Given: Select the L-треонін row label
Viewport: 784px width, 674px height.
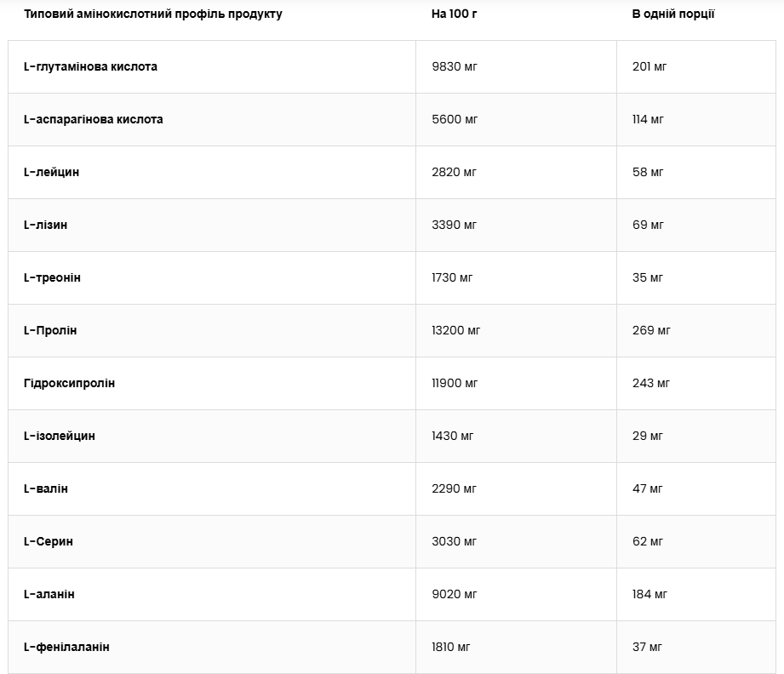Looking at the screenshot, I should tap(52, 277).
